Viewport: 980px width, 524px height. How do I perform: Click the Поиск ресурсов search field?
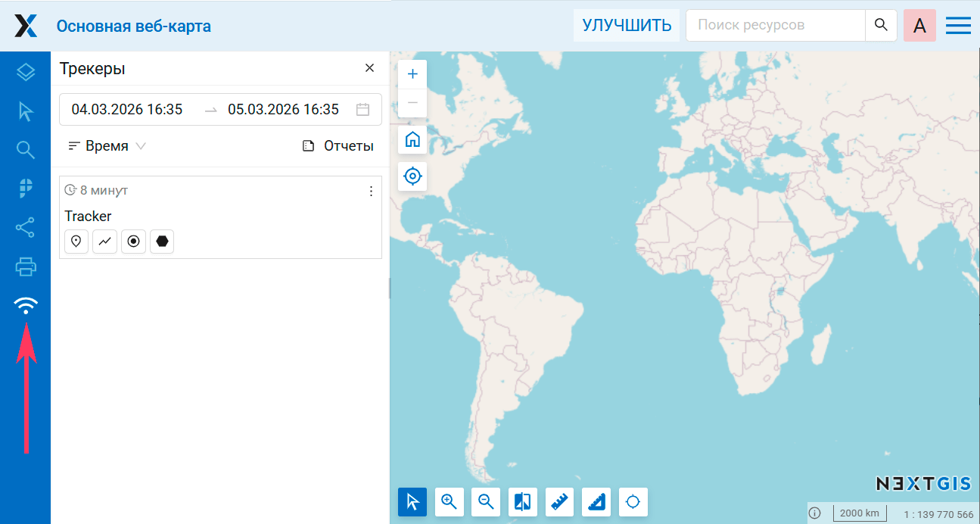(x=775, y=25)
